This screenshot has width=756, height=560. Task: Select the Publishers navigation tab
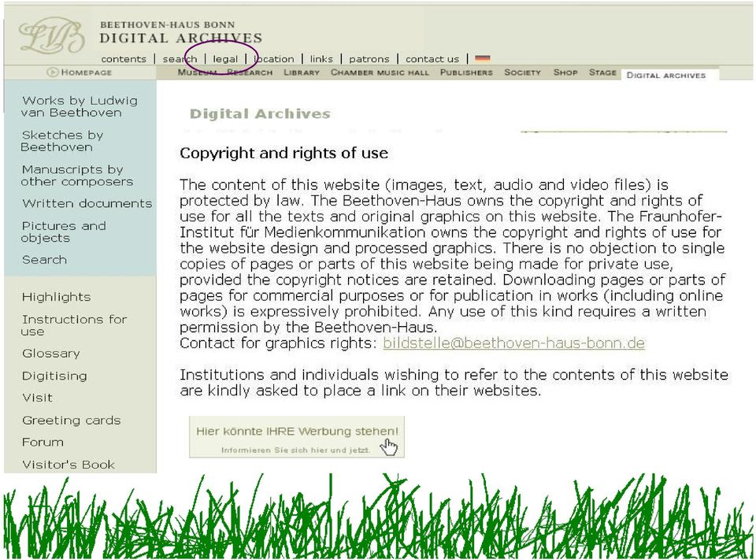coord(466,72)
